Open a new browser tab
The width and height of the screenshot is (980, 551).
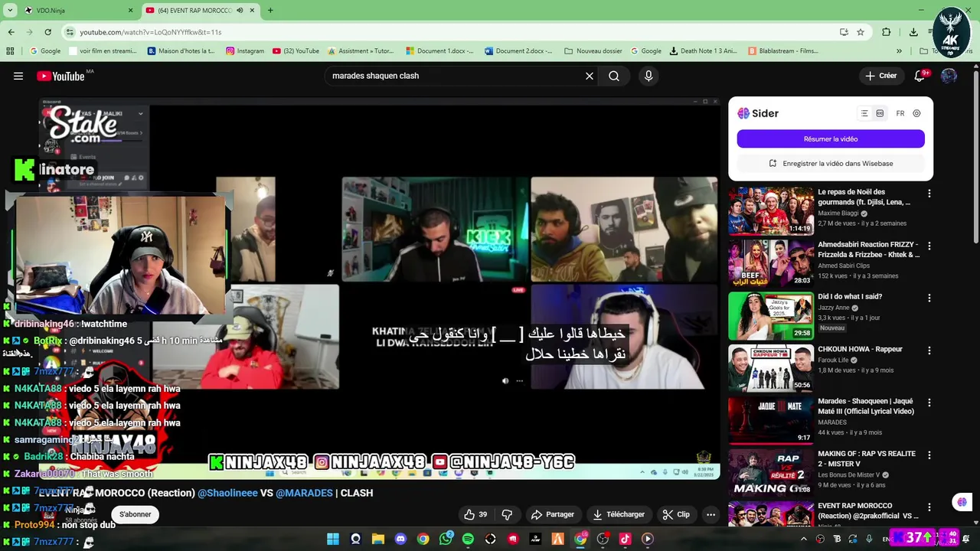coord(270,11)
